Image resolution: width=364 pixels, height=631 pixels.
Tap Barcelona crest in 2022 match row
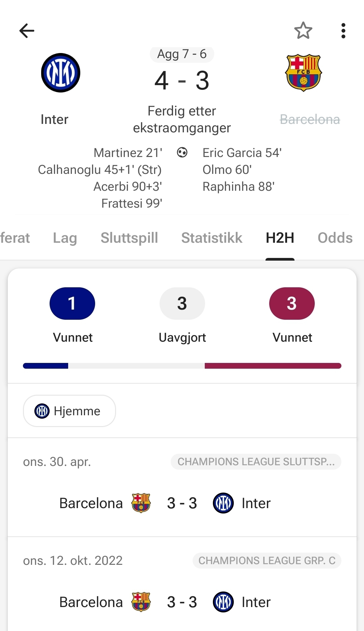(x=141, y=602)
